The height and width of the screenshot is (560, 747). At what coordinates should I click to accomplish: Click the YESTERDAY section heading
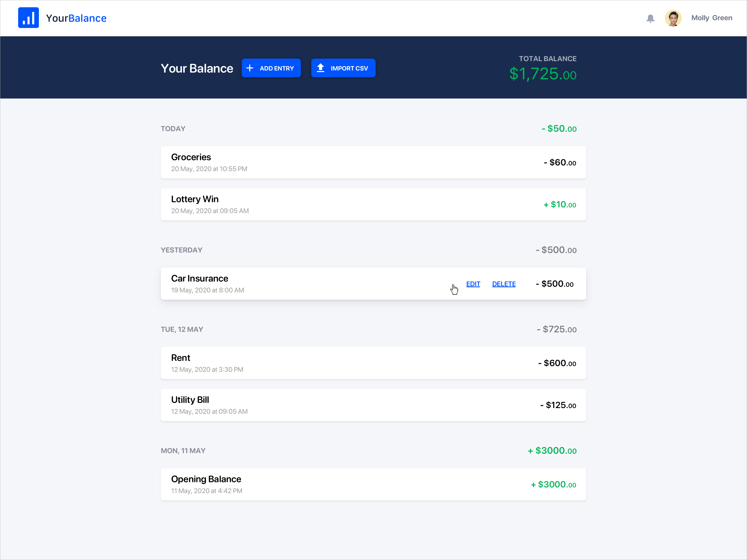point(181,250)
